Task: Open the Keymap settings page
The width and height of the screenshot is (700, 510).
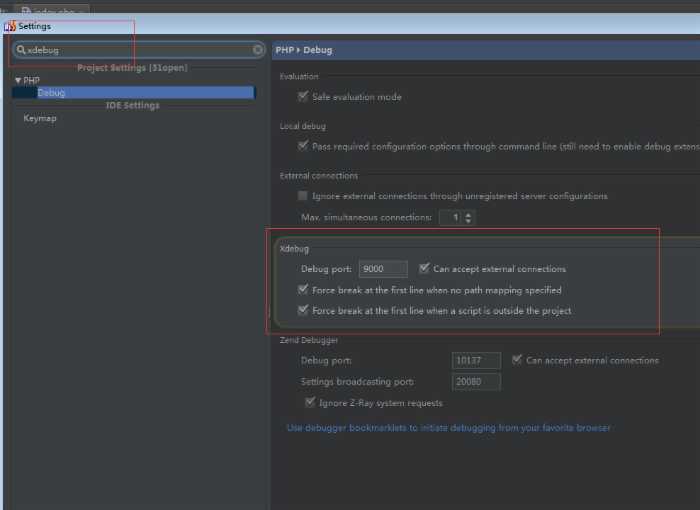Action: tap(40, 118)
